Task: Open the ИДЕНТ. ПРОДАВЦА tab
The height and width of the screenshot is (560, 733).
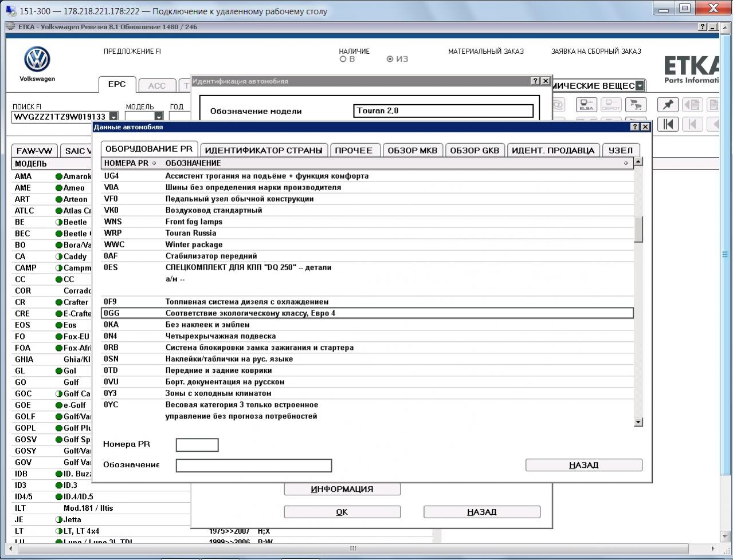Action: pos(553,150)
